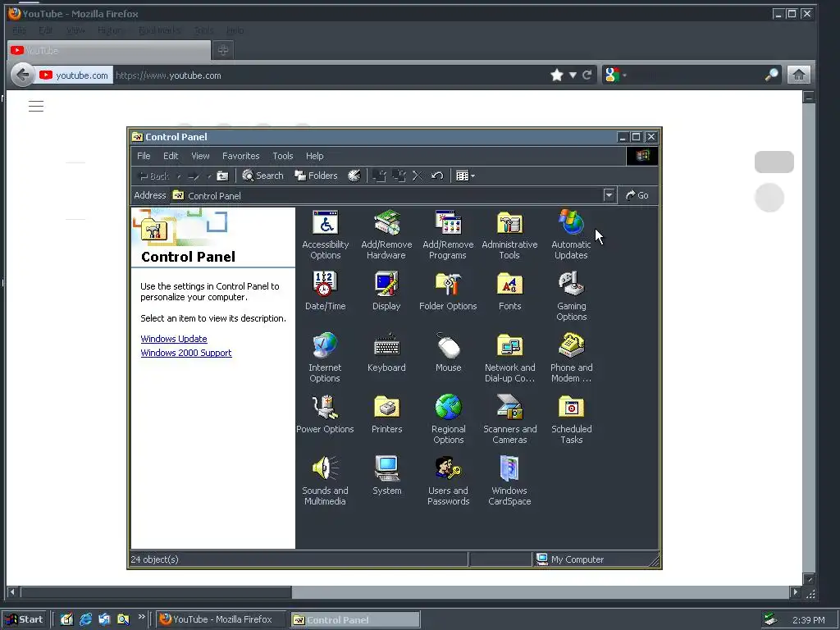Viewport: 840px width, 630px height.
Task: Open Control Panel File menu
Action: click(x=144, y=156)
